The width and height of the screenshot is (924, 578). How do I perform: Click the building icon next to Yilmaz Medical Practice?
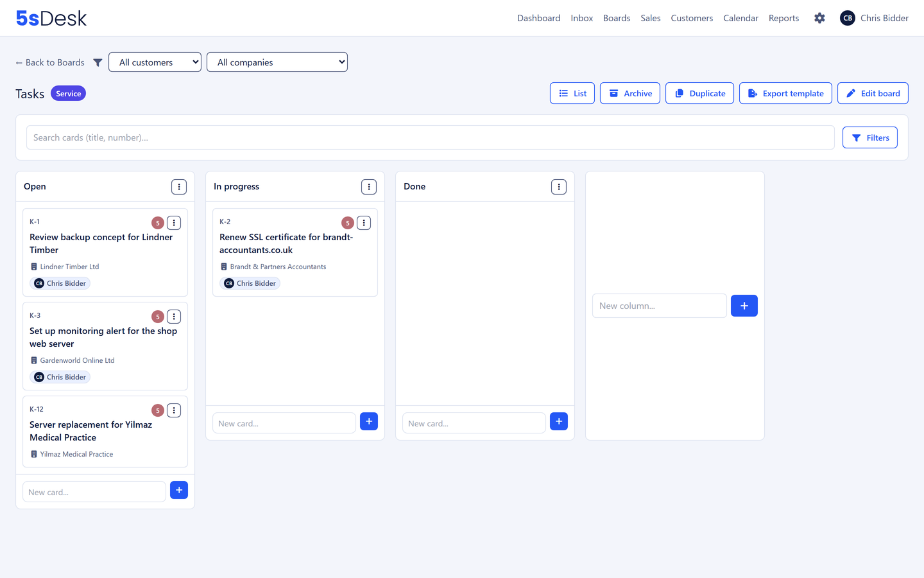34,454
